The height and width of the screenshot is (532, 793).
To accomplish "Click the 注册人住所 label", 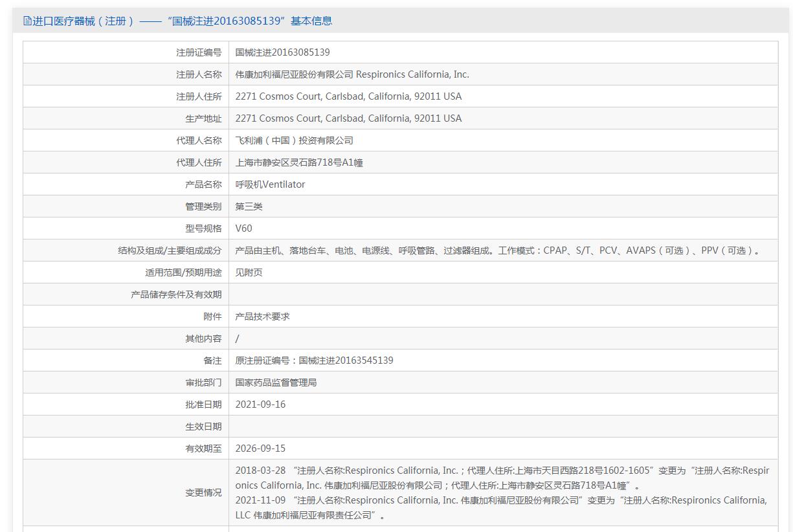I will [199, 96].
